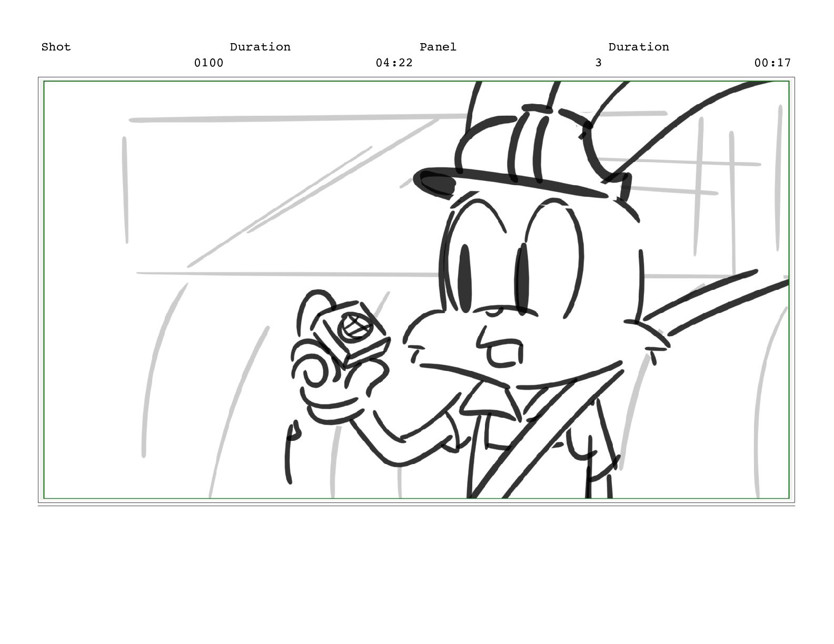Click the 'Duration' label after 'Panel'

tap(639, 47)
